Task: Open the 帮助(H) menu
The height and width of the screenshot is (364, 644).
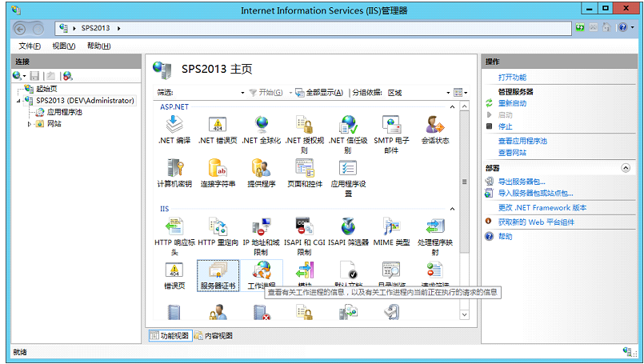Action: point(98,46)
